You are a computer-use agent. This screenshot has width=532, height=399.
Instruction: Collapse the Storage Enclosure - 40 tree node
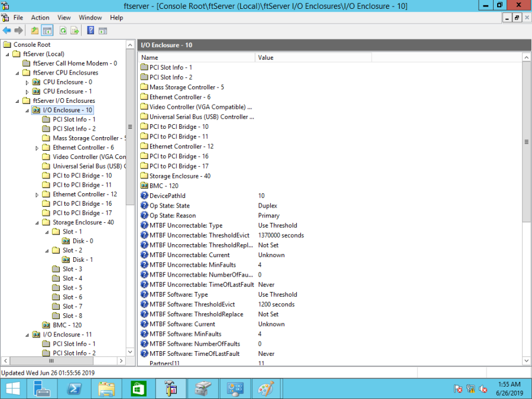pyautogui.click(x=37, y=223)
